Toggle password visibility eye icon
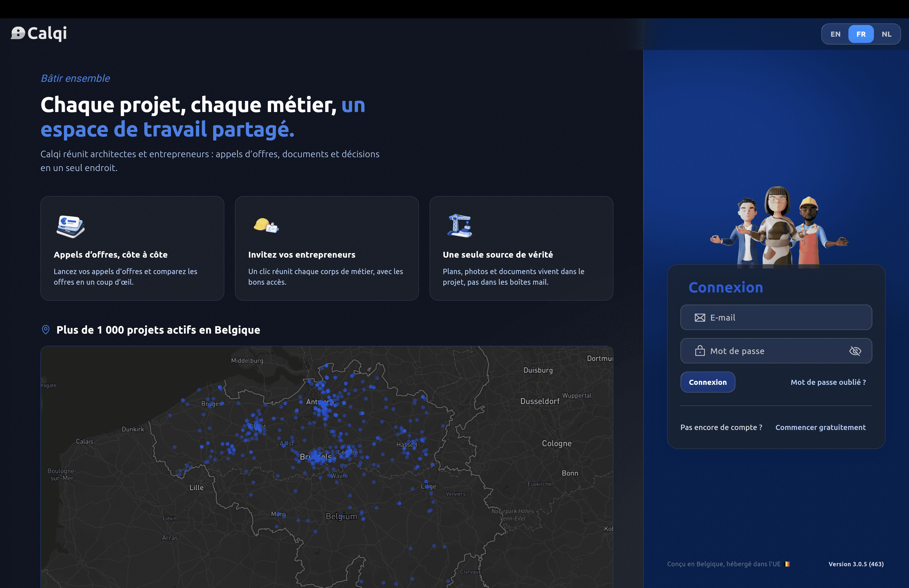 [x=855, y=351]
